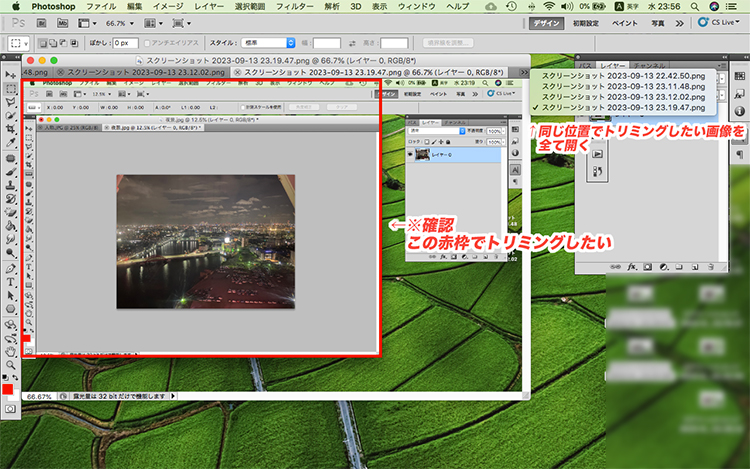
Task: Select the History Brush tool
Action: (10, 199)
